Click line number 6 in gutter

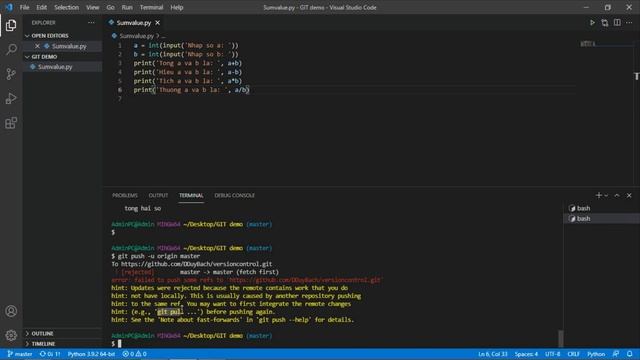click(120, 90)
